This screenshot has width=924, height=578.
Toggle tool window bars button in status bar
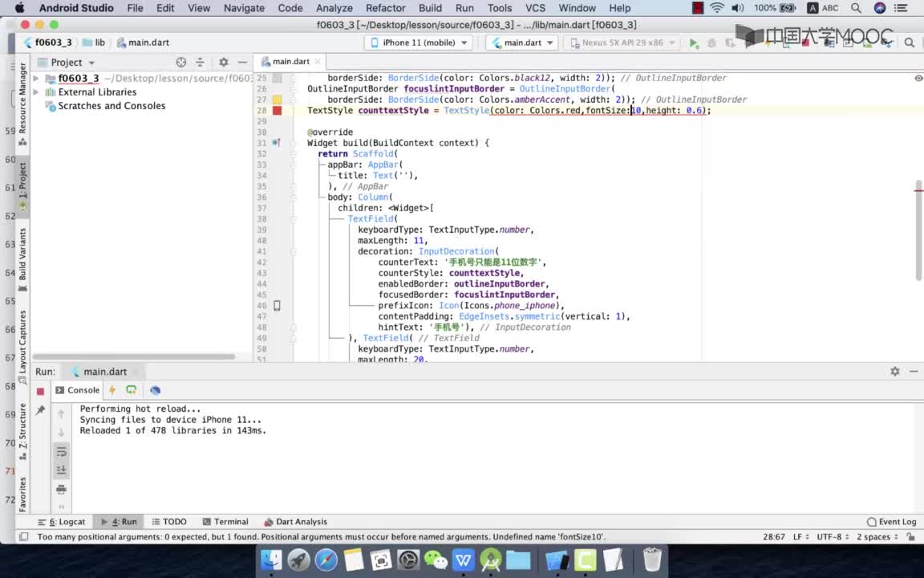23,537
